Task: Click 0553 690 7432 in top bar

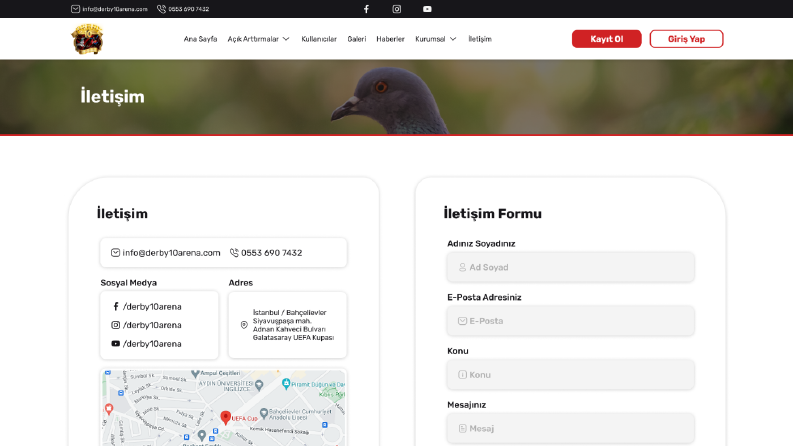Action: 189,9
